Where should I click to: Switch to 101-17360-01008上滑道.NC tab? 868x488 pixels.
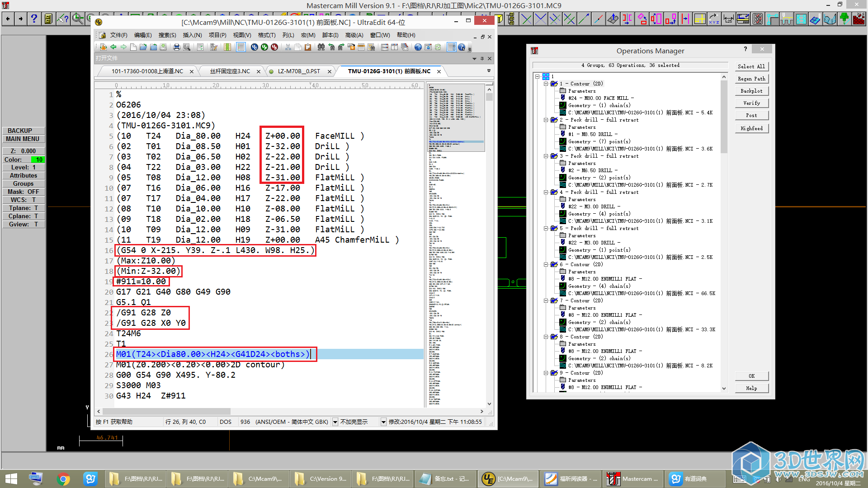(x=147, y=71)
